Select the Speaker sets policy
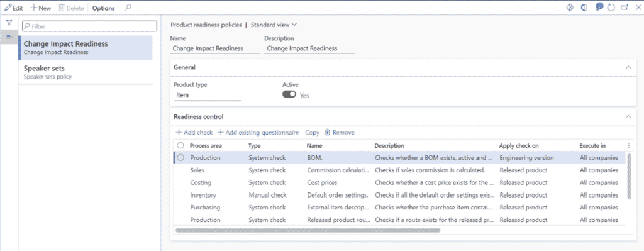This screenshot has width=644, height=251. pyautogui.click(x=85, y=72)
